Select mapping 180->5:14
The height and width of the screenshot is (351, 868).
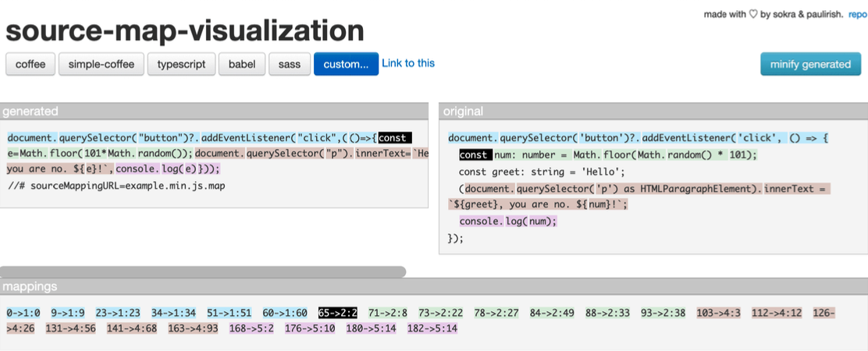[x=372, y=328]
